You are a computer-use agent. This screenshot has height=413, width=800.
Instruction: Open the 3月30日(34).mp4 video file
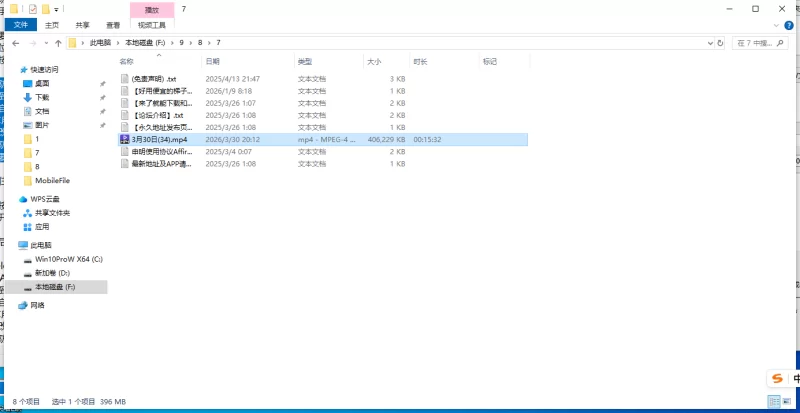(160, 140)
